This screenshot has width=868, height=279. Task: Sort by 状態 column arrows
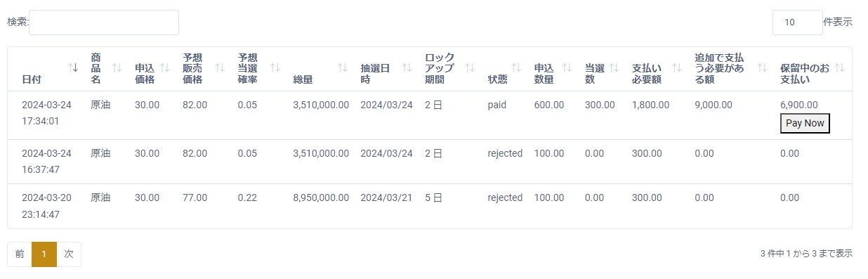tap(516, 67)
